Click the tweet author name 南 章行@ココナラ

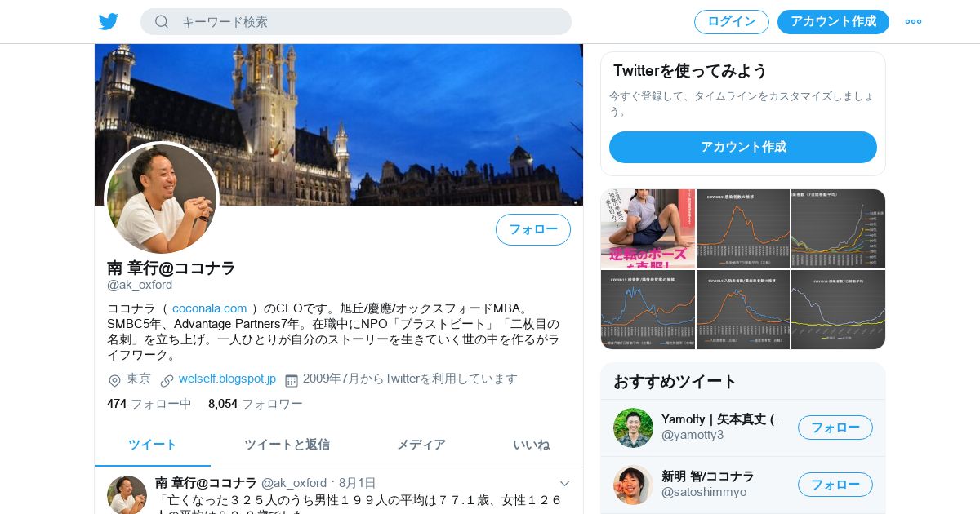[x=206, y=483]
